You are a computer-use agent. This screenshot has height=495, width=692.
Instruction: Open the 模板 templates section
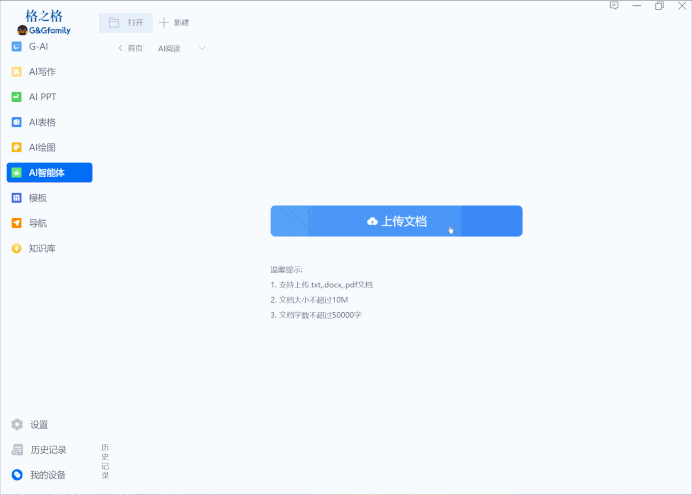37,198
